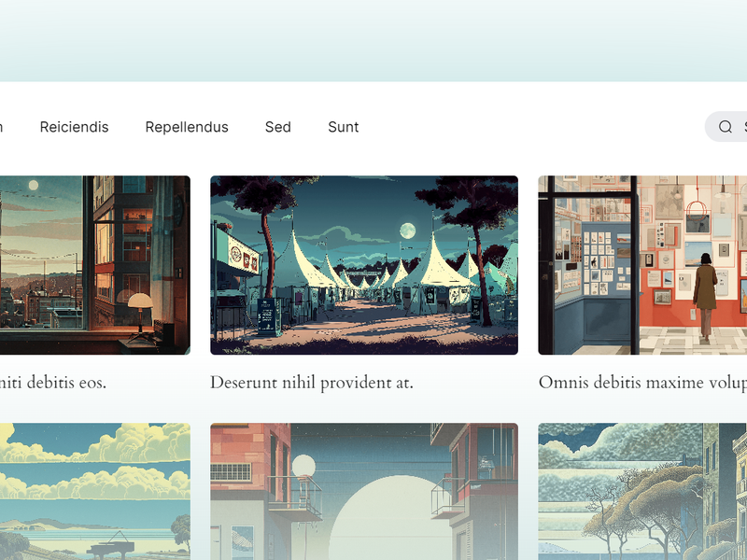The width and height of the screenshot is (747, 560).
Task: Click the partially hidden leftmost category tab
Action: [2, 127]
